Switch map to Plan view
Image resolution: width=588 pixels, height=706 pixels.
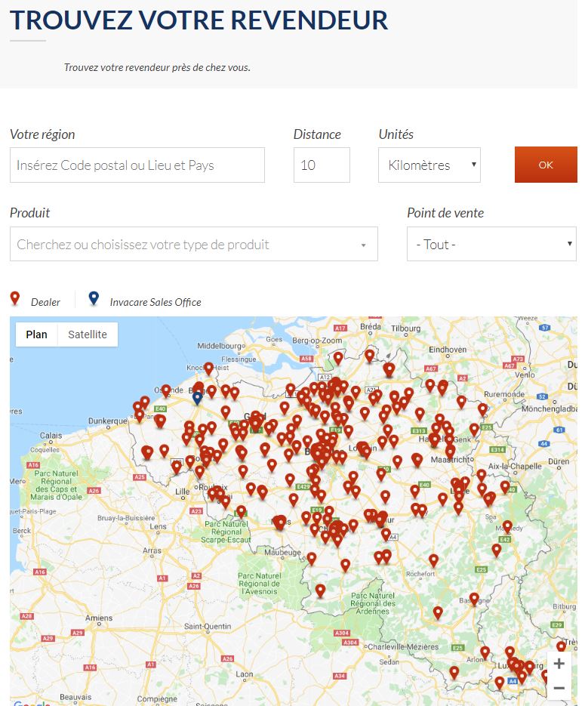tap(36, 335)
